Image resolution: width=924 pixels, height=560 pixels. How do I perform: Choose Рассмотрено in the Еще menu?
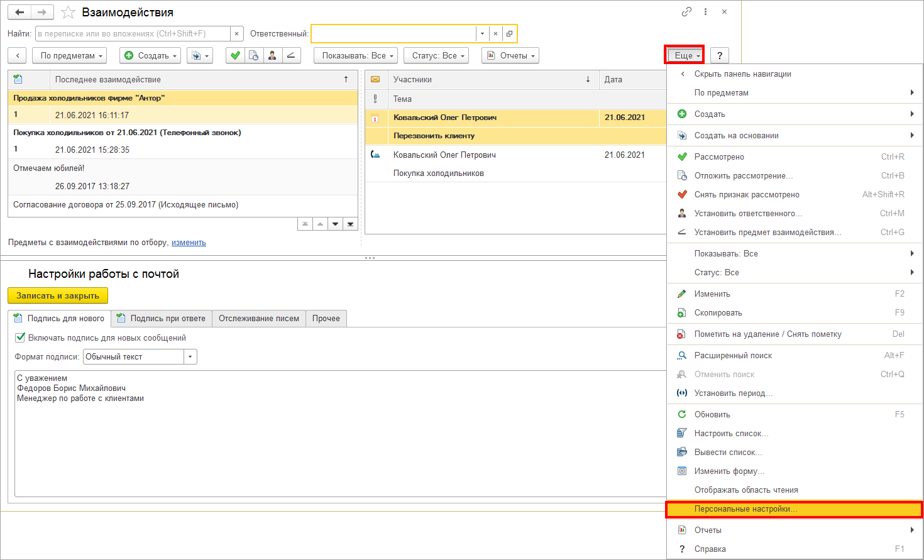tap(795, 157)
